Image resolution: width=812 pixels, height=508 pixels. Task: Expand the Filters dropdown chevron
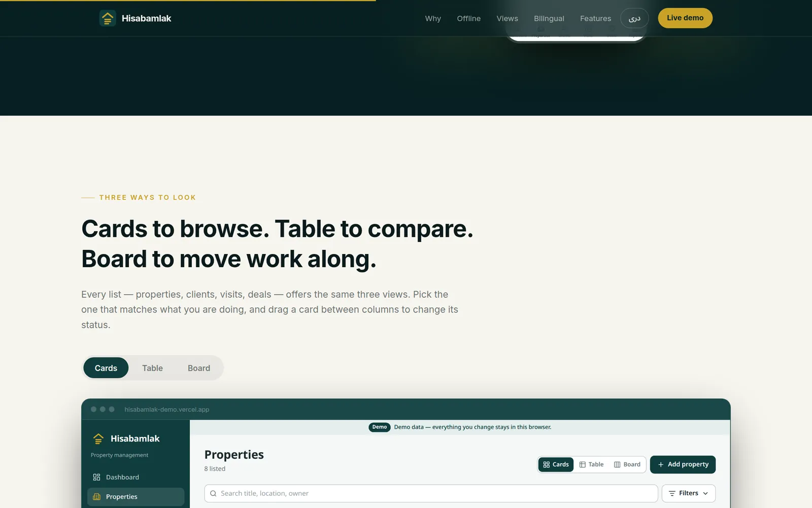pos(705,493)
